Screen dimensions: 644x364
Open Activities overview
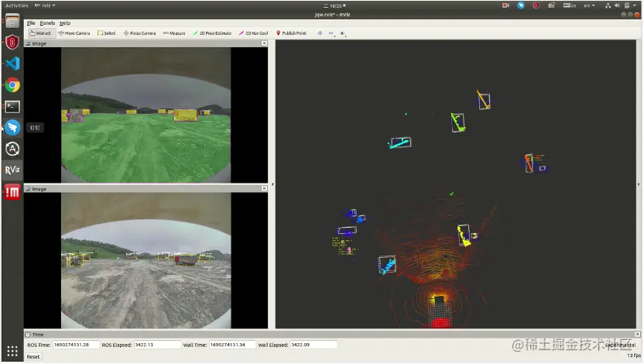[x=16, y=5]
